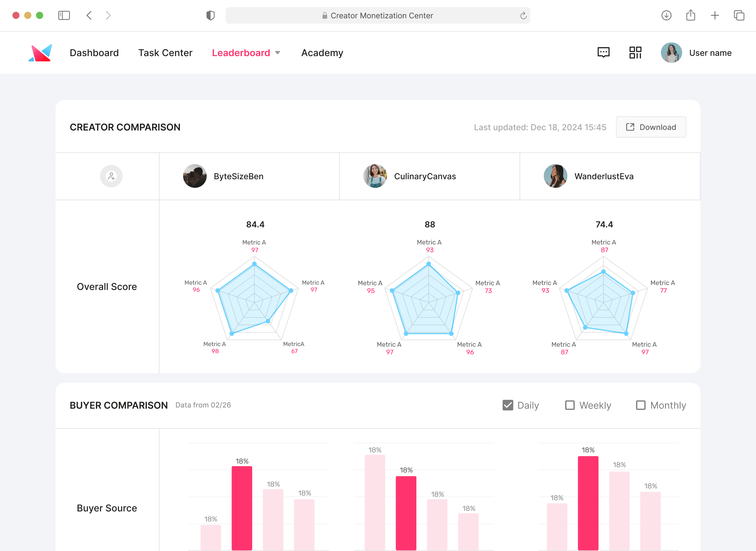
Task: Click the WanderlustEva radar chart
Action: click(x=603, y=299)
